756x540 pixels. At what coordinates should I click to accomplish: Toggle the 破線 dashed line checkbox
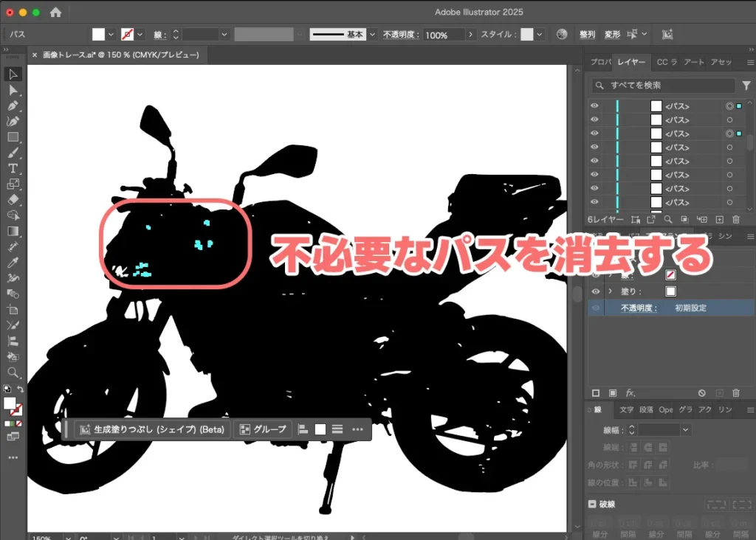[x=592, y=505]
